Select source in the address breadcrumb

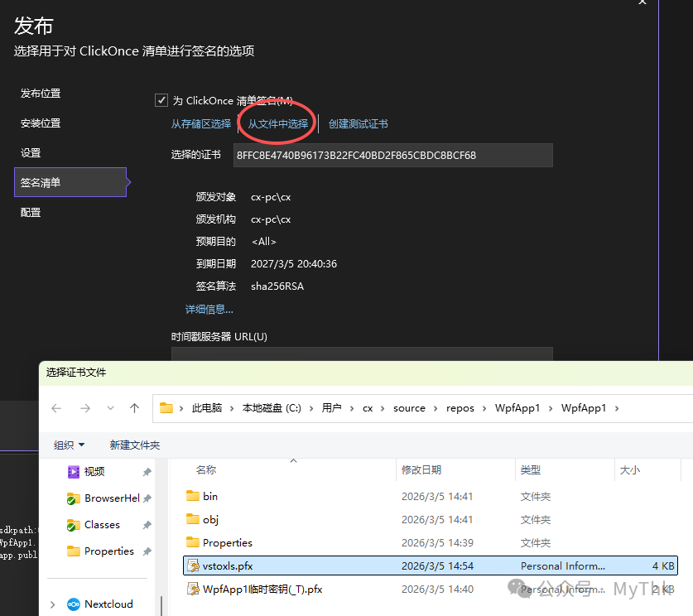(x=409, y=408)
